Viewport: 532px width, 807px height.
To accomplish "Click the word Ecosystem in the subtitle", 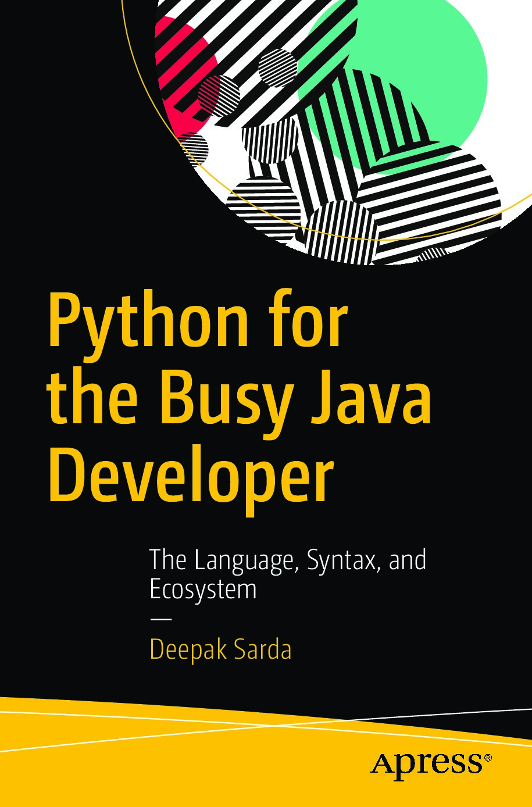I will (202, 588).
